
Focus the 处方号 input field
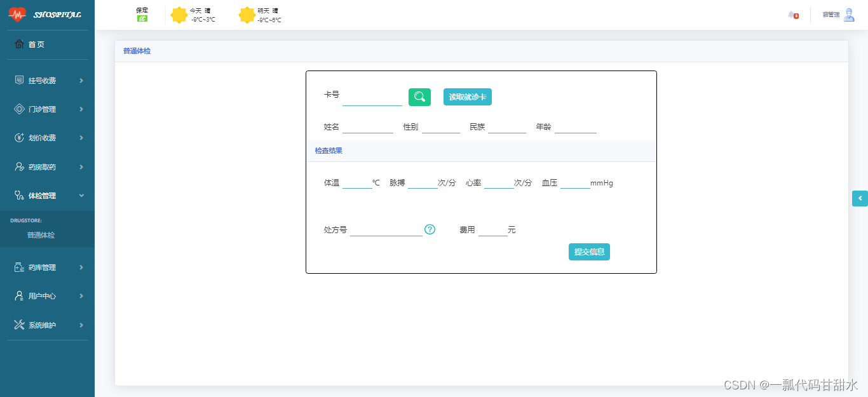pyautogui.click(x=386, y=230)
